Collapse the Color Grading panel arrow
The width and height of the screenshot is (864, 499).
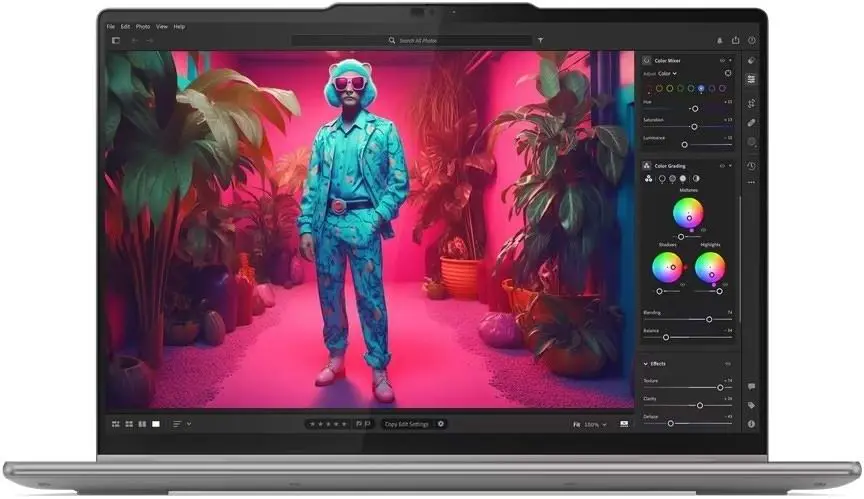click(731, 166)
